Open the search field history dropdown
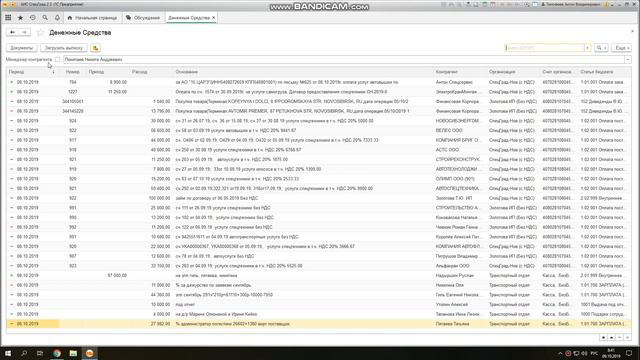This screenshot has width=640, height=360. pyautogui.click(x=587, y=48)
